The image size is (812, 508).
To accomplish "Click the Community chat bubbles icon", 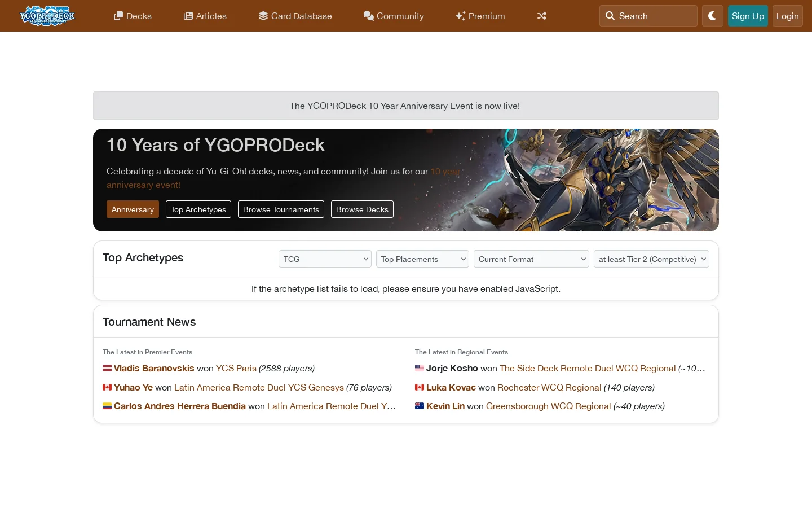I will [x=369, y=16].
